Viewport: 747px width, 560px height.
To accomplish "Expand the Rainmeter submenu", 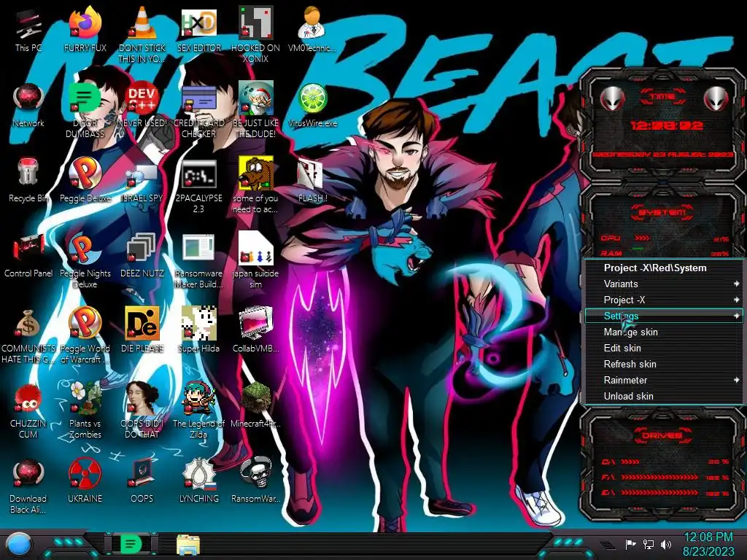I will [664, 380].
